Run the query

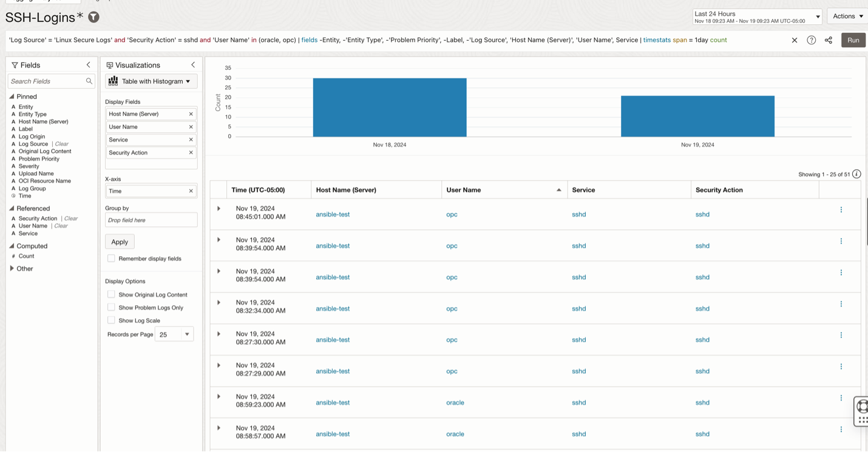point(853,40)
